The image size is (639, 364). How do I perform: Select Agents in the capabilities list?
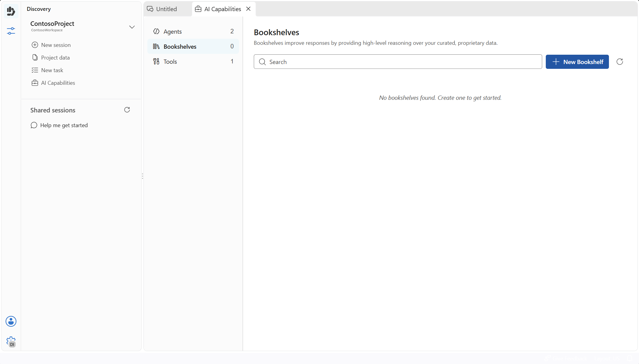pos(193,31)
